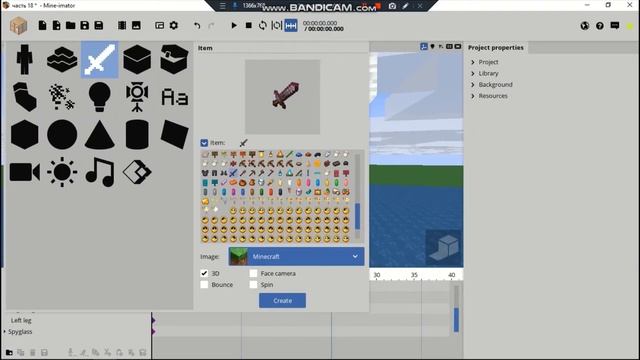This screenshot has width=640, height=360.
Task: Select the Surface plane shape icon
Action: (175, 135)
